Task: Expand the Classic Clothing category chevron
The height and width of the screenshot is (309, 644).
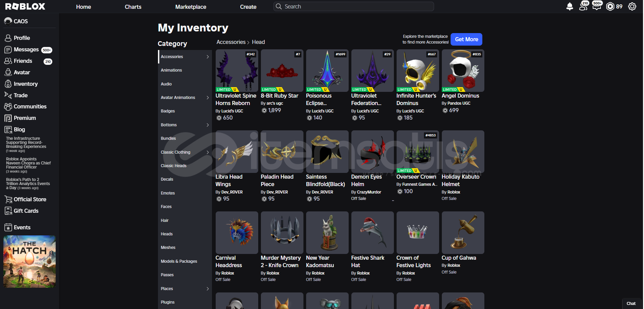Action: coord(208,152)
